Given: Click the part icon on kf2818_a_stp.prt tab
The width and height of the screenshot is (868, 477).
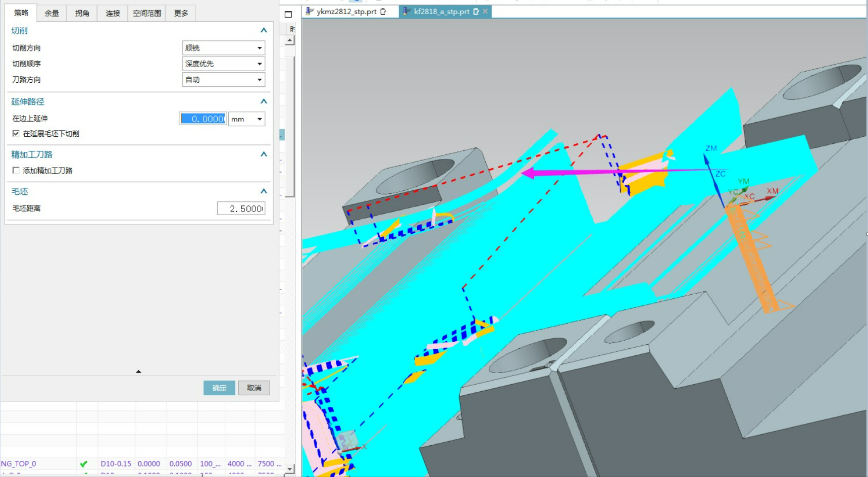Looking at the screenshot, I should coord(406,11).
